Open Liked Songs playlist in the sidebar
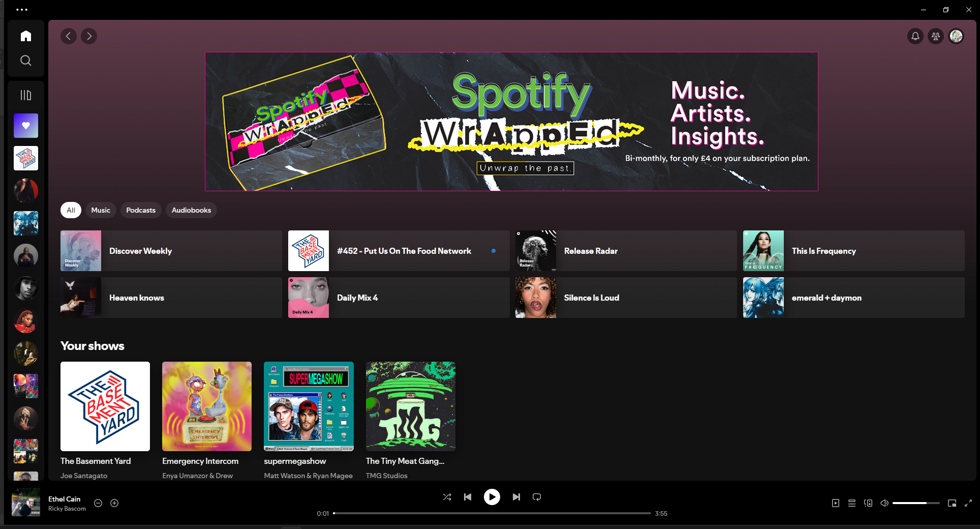The image size is (980, 529). 26,126
